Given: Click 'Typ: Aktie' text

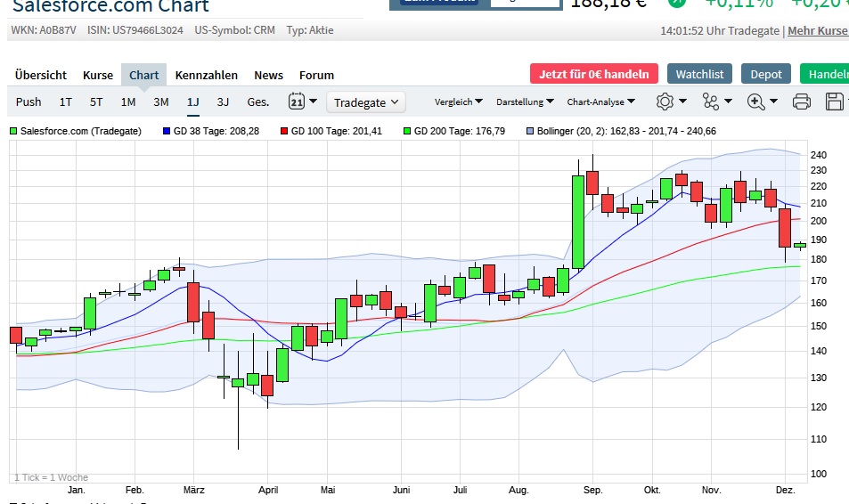Looking at the screenshot, I should (310, 30).
